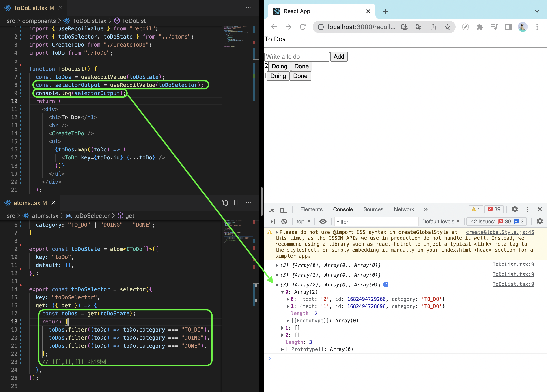Bookmark this page with the star icon
Image resolution: width=547 pixels, height=392 pixels.
point(447,27)
